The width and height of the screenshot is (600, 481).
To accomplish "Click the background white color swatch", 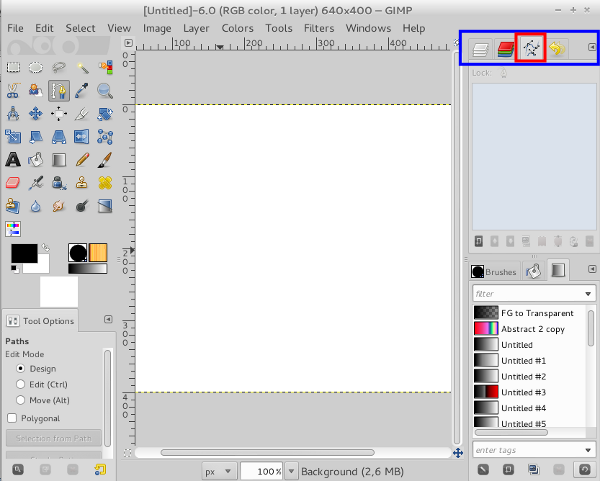I will pos(40,265).
